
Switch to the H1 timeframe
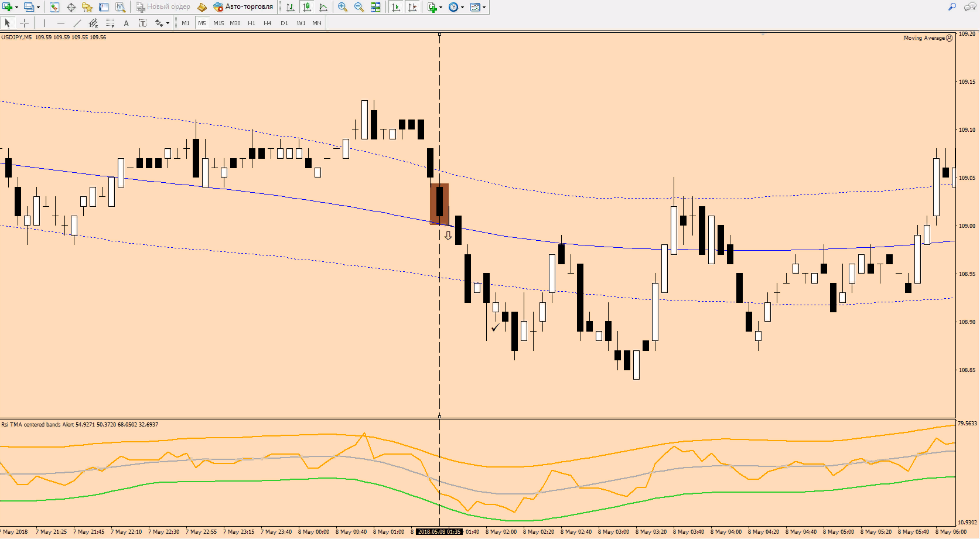pyautogui.click(x=251, y=23)
